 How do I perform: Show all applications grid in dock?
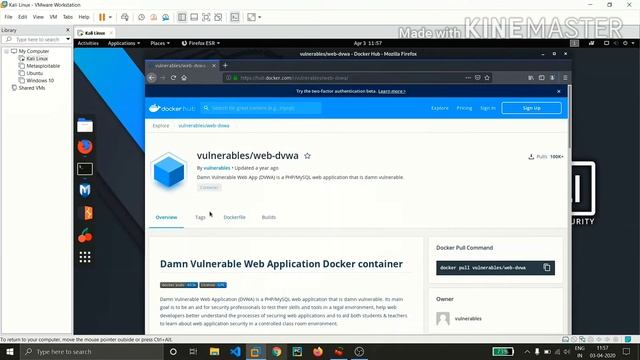click(x=85, y=257)
